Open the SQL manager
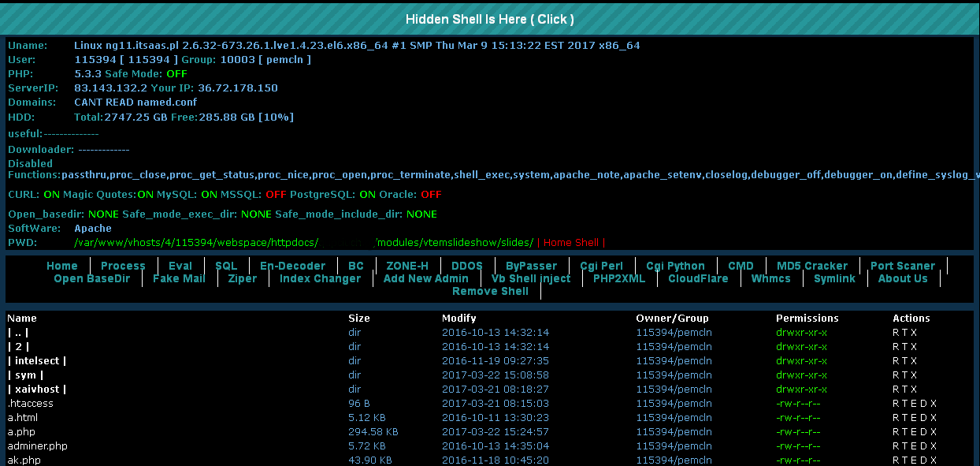The image size is (980, 466). tap(226, 266)
